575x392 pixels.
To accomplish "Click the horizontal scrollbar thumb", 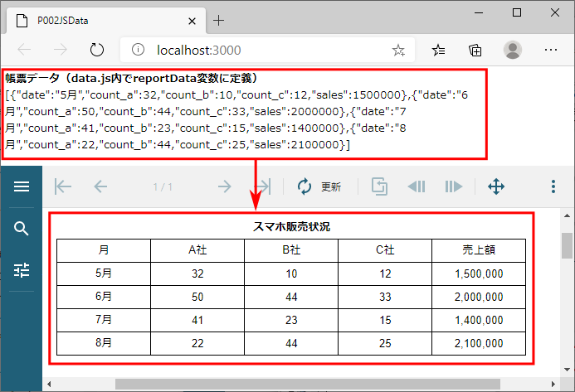I will pyautogui.click(x=308, y=385).
